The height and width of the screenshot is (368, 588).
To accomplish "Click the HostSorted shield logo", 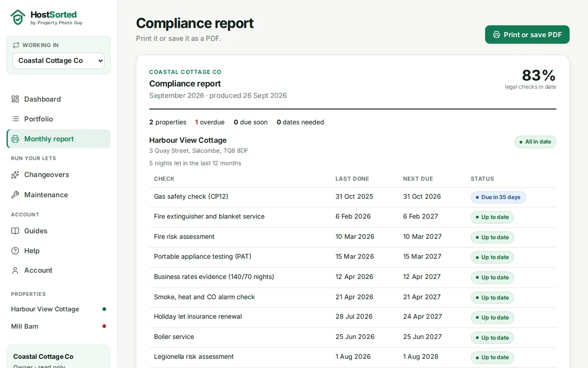I will tap(18, 17).
